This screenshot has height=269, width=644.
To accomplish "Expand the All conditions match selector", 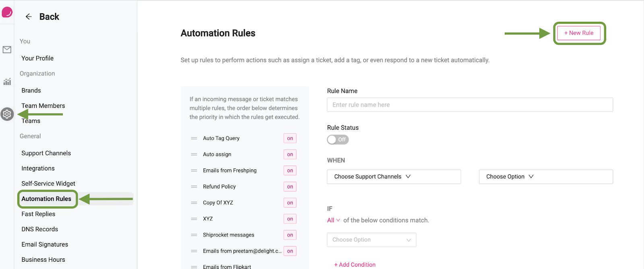I will 333,220.
